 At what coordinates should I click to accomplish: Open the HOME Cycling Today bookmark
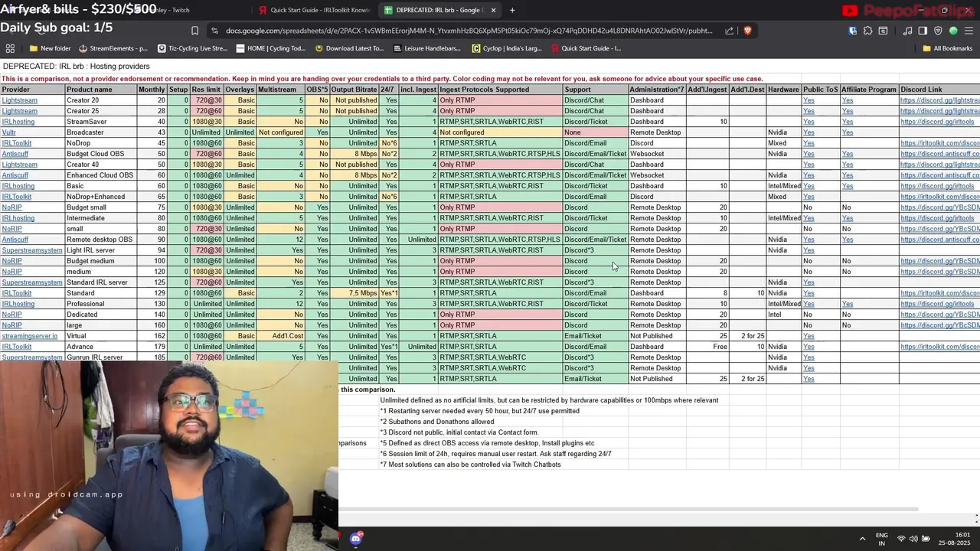click(x=271, y=48)
